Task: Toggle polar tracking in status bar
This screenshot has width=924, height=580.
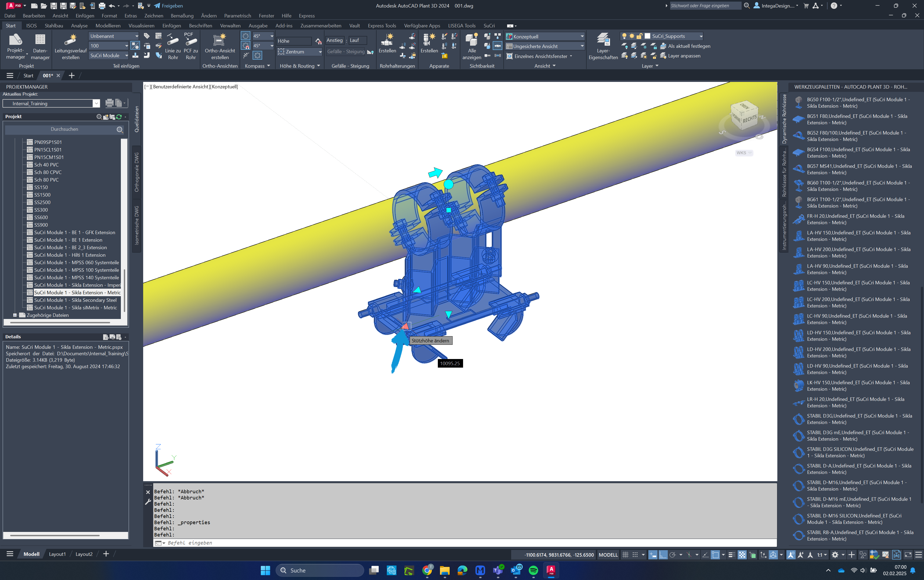Action: pyautogui.click(x=673, y=555)
